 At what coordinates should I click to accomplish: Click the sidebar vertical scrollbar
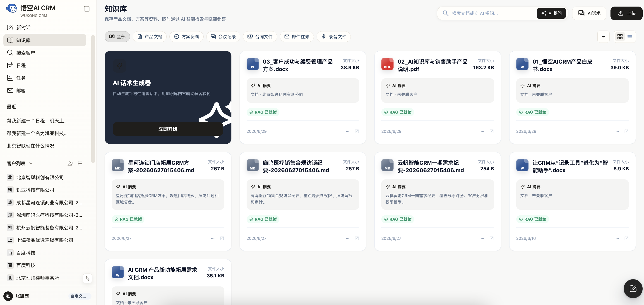click(93, 99)
